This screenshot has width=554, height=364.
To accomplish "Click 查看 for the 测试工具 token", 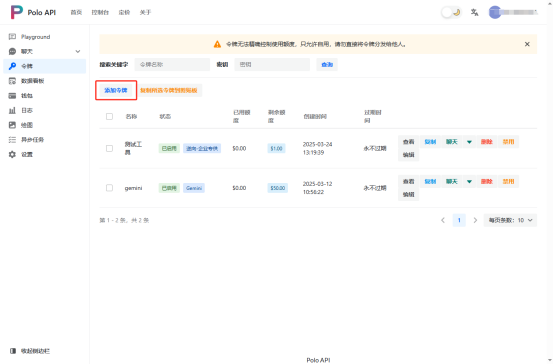I will [408, 142].
